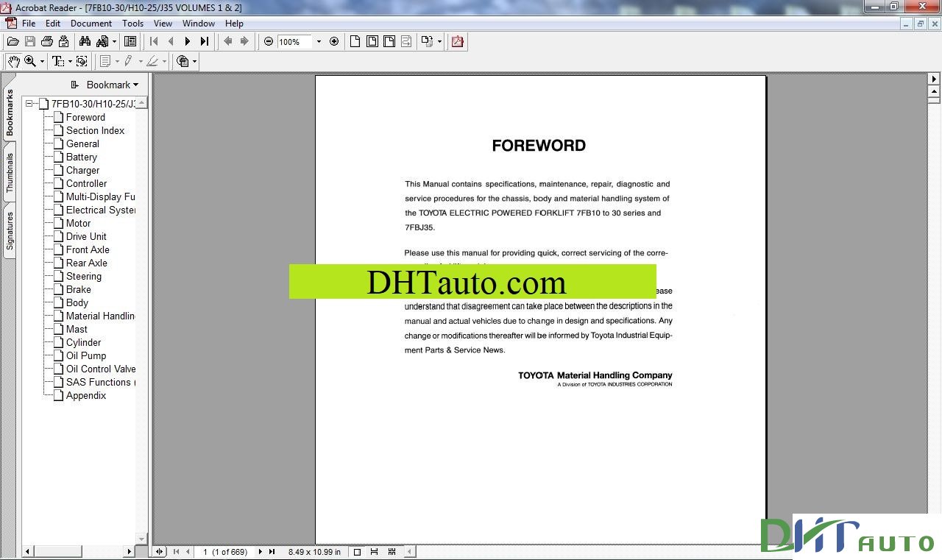Click the eBook online toolbar icon
942x560 pixels.
(183, 61)
